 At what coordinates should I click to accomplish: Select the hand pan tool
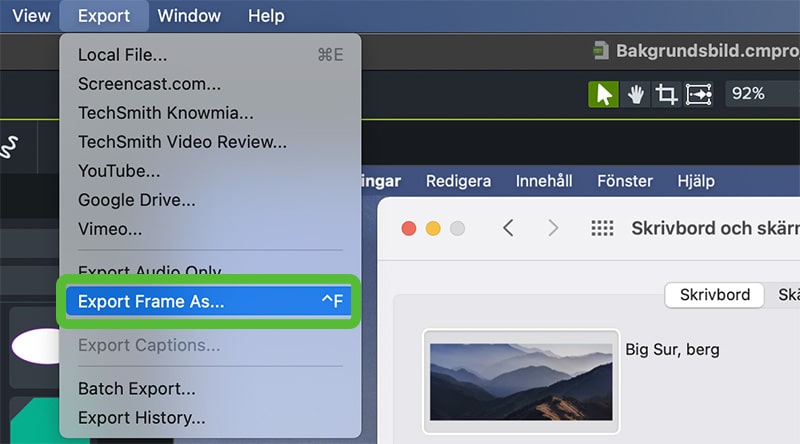[x=635, y=94]
